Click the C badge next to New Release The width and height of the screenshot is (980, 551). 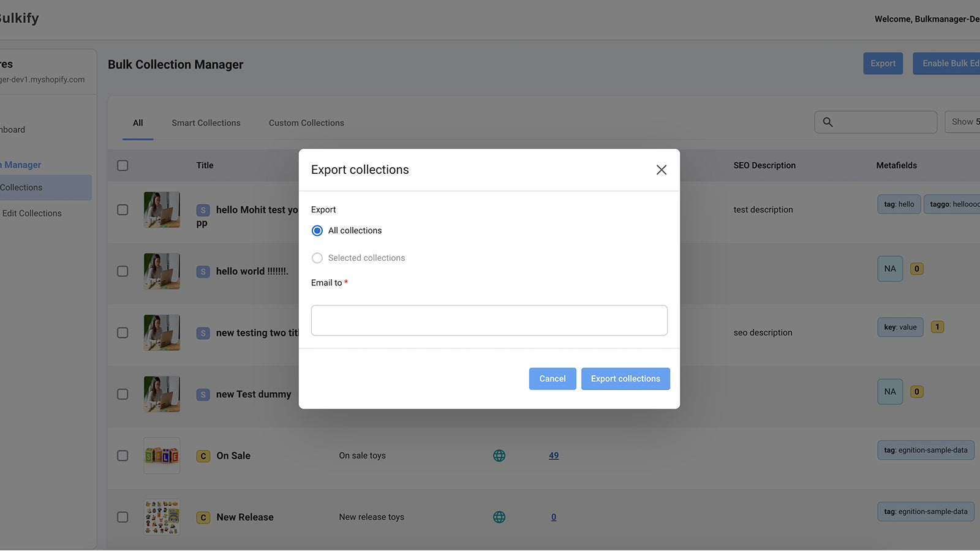coord(203,518)
